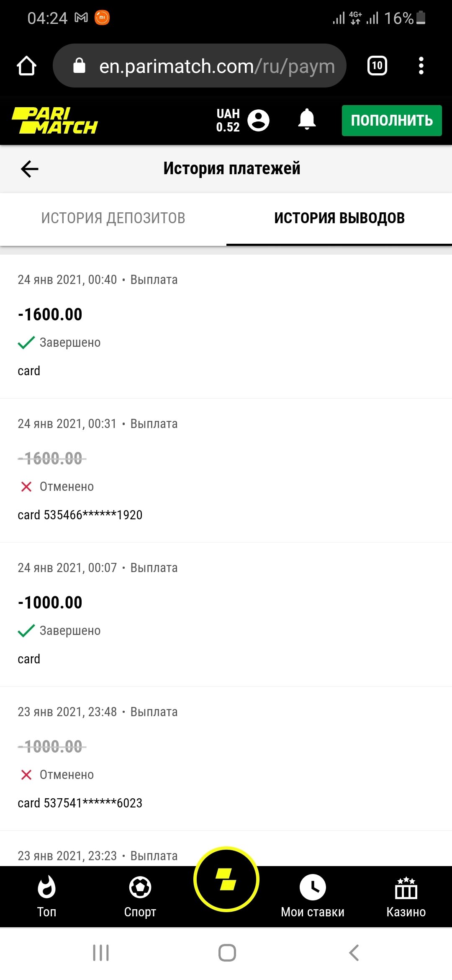The image size is (452, 980).
Task: Open the browser three-dot menu
Action: 421,66
